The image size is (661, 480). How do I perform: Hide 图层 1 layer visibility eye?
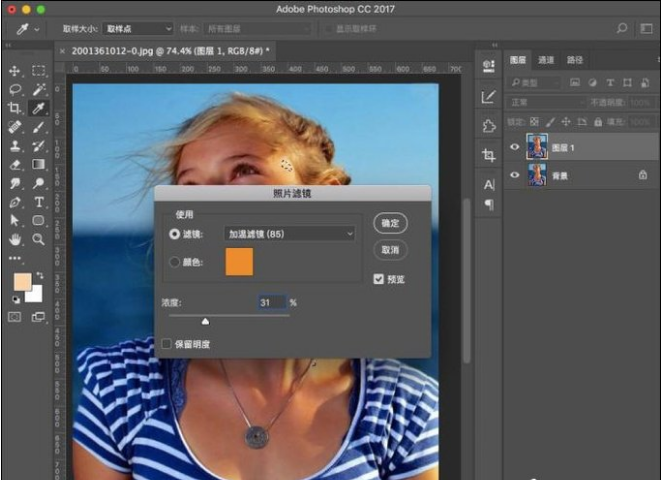coord(515,147)
